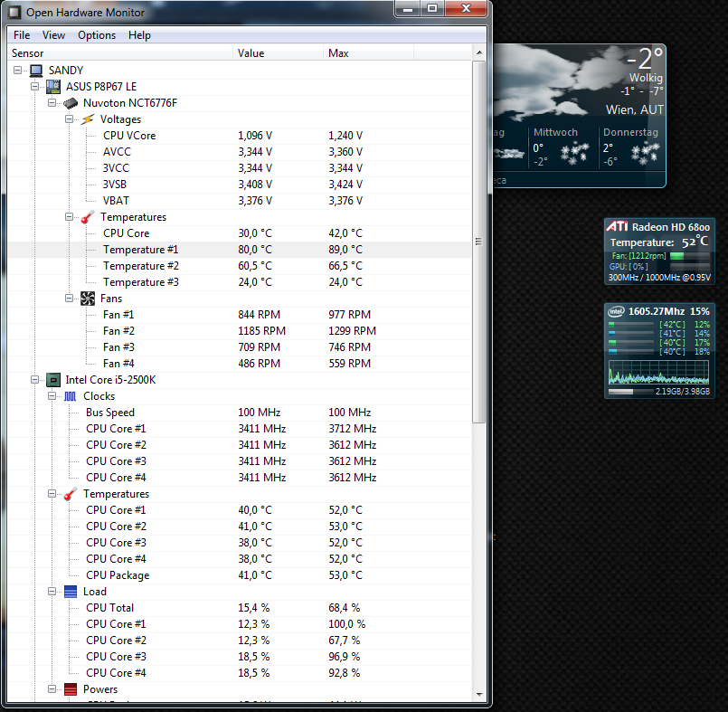Viewport: 728px width, 712px height.
Task: Collapse the Intel Core i5-2500K node
Action: click(35, 380)
